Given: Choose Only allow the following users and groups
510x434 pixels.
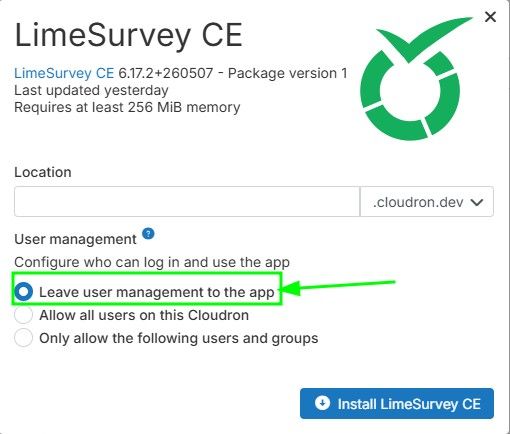Looking at the screenshot, I should click(23, 338).
